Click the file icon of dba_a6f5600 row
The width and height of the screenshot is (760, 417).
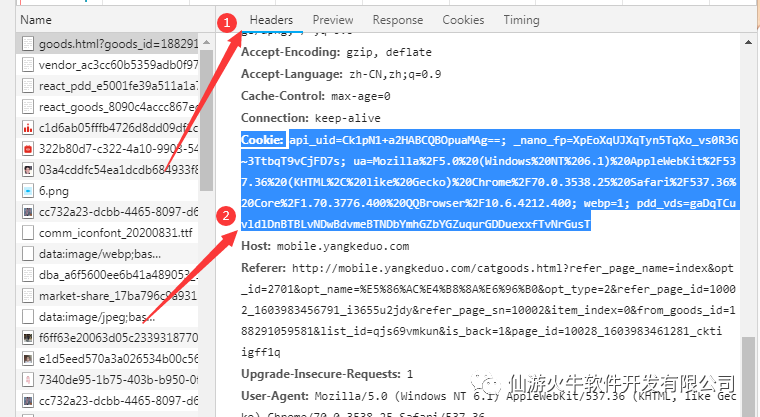tap(28, 275)
